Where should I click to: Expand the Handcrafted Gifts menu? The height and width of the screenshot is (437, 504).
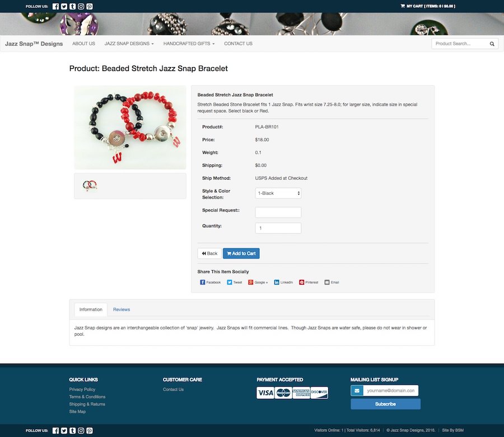[x=189, y=44]
